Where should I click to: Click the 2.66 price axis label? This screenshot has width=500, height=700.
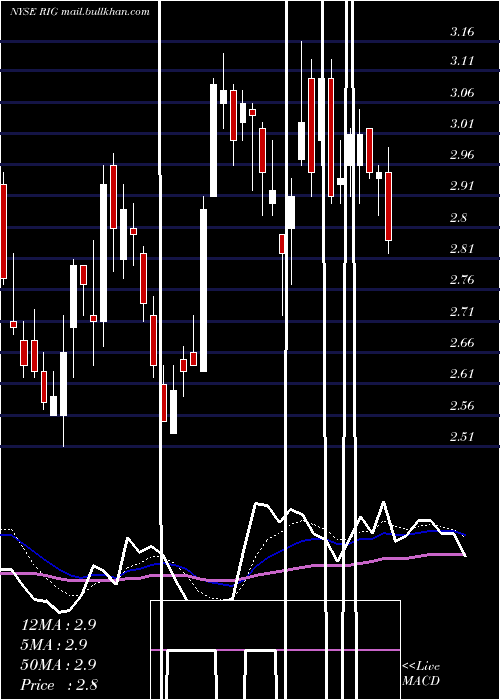pos(462,343)
